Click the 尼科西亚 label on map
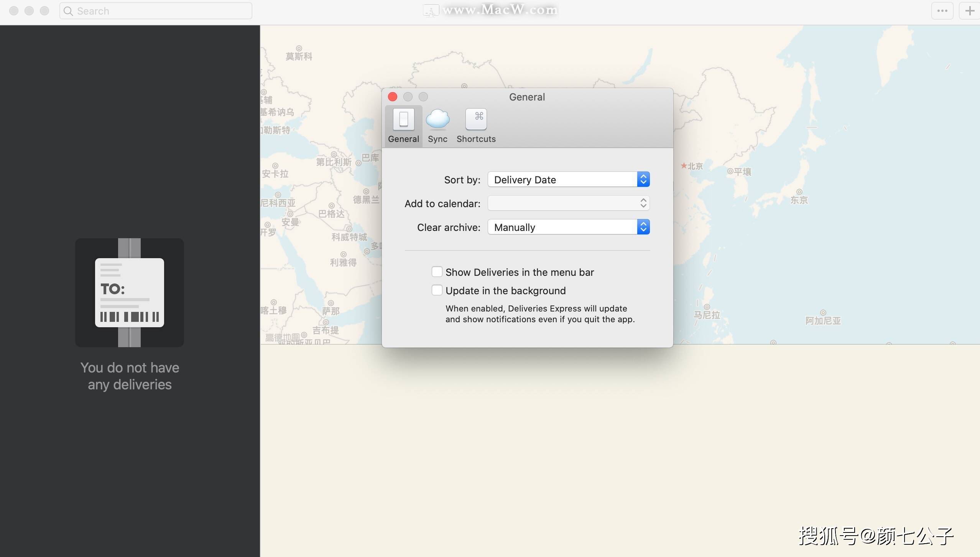 278,203
